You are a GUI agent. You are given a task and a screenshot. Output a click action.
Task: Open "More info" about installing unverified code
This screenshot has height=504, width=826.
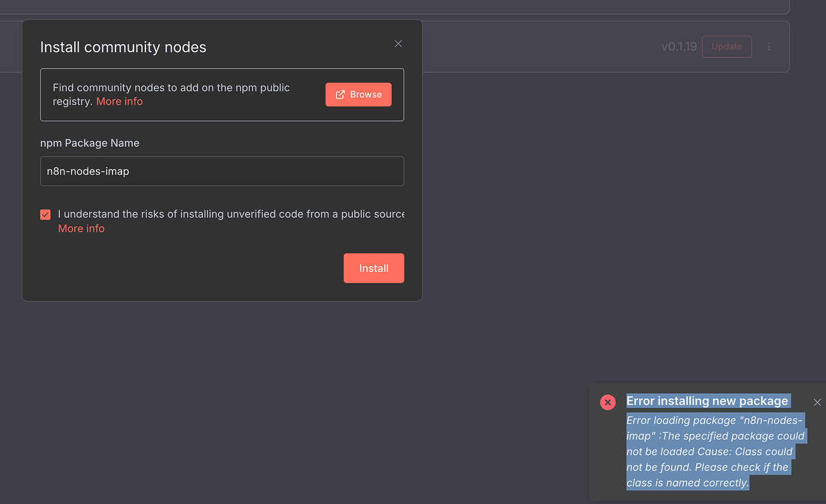point(81,228)
